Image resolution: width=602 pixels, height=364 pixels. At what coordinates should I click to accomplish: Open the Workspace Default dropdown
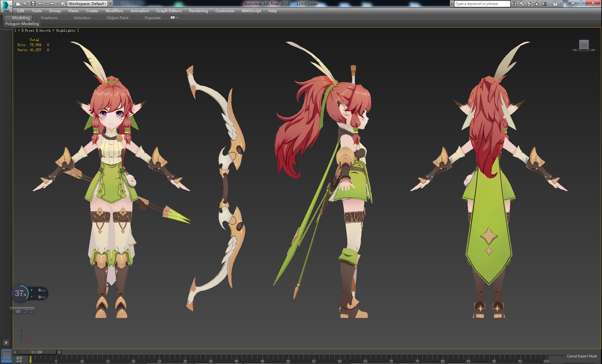coord(87,4)
